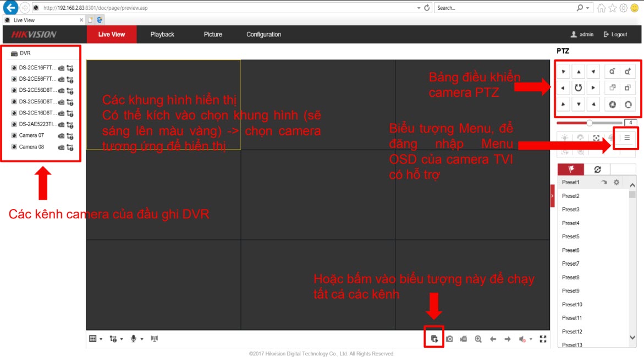Switch stream type for Camera 08
The height and width of the screenshot is (357, 644).
[x=70, y=147]
